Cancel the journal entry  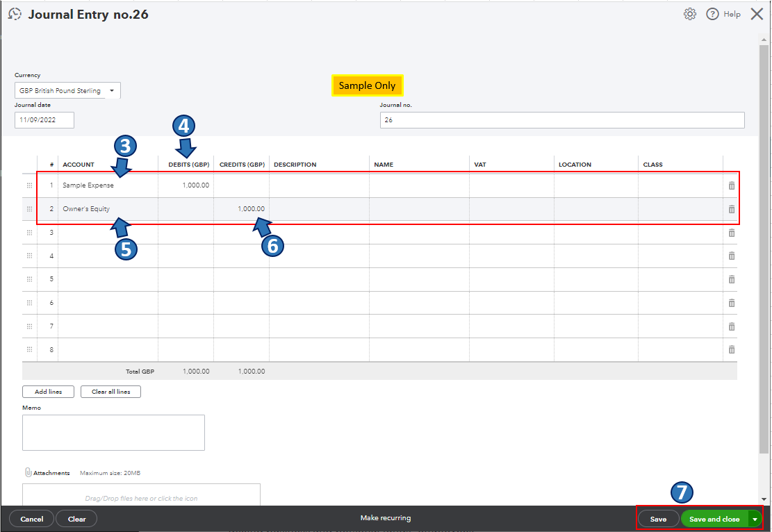click(31, 518)
